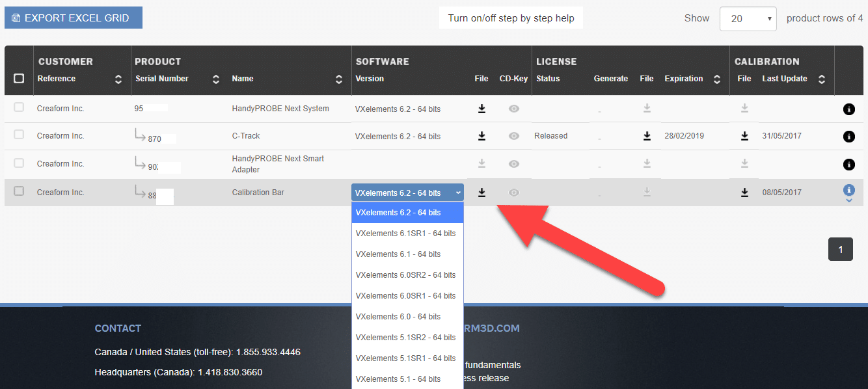
Task: Show CD-Key for Calibration Bar row
Action: (514, 193)
